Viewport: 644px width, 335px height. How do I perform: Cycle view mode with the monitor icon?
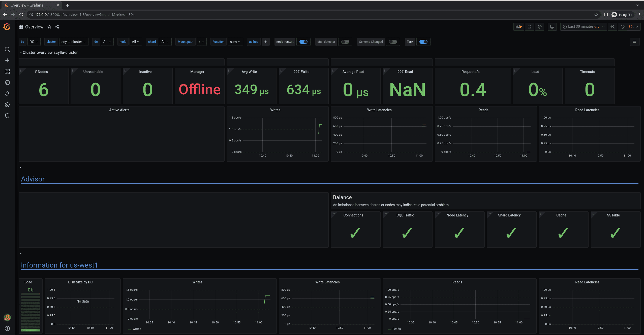tap(552, 27)
